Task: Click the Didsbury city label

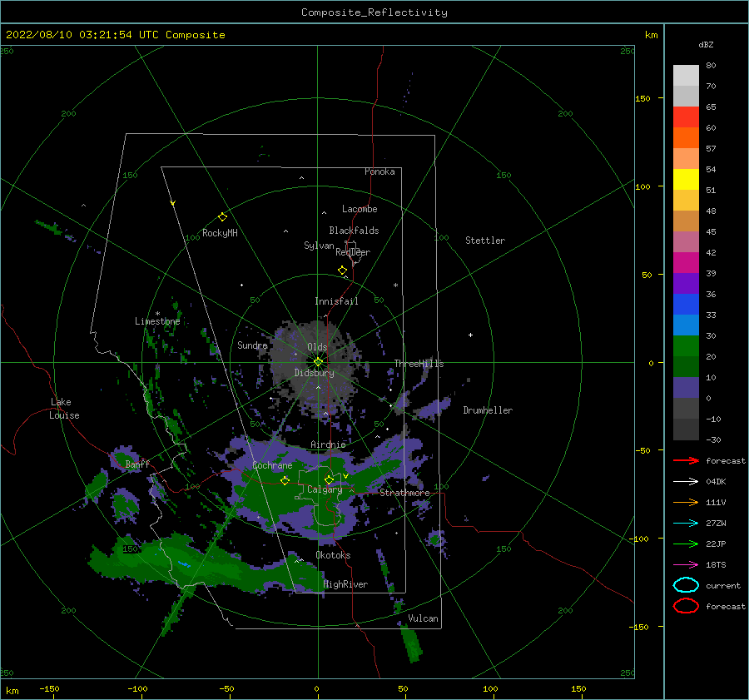Action: click(314, 373)
